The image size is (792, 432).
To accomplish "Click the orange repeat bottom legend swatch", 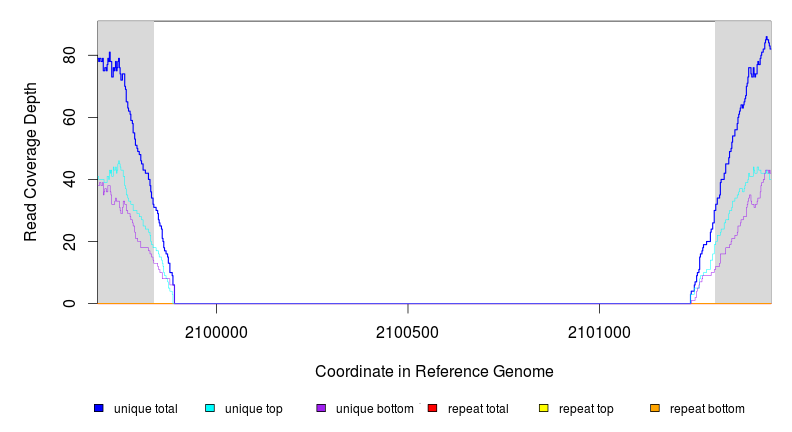I will click(655, 409).
